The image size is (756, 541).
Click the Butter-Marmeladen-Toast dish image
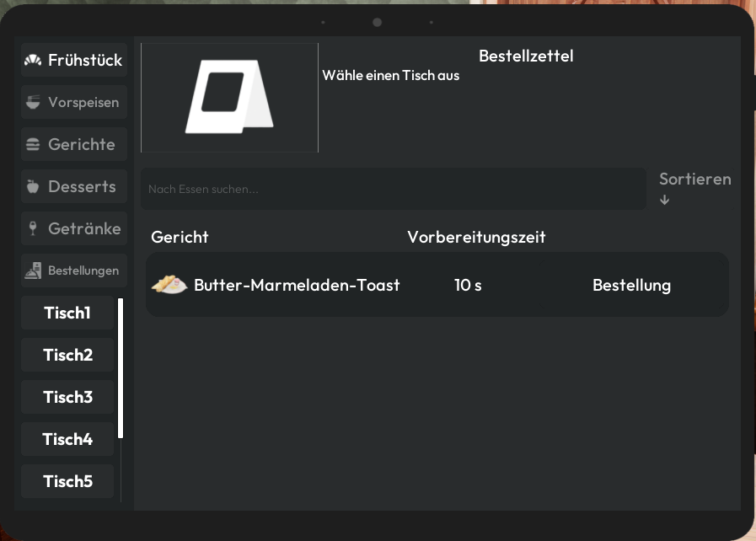(x=169, y=285)
